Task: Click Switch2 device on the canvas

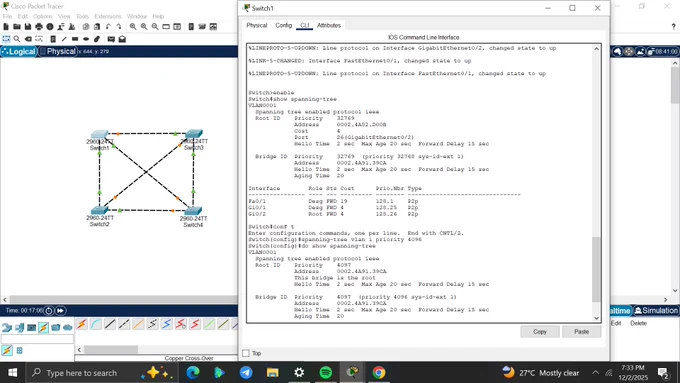Action: tap(100, 211)
